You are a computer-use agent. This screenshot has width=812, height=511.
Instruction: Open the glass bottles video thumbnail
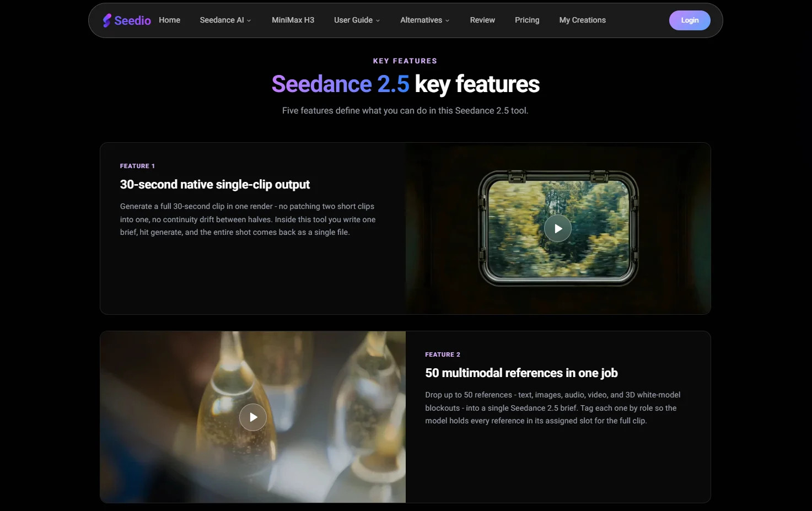[x=253, y=417]
